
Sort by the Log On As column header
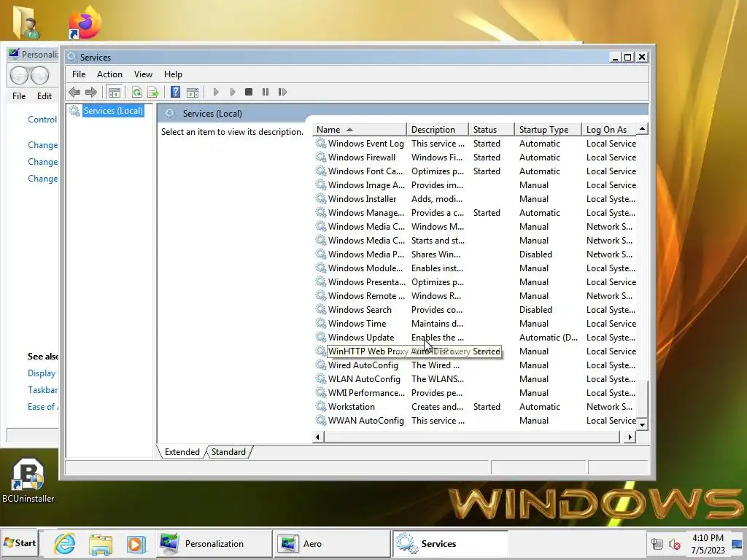tap(609, 130)
